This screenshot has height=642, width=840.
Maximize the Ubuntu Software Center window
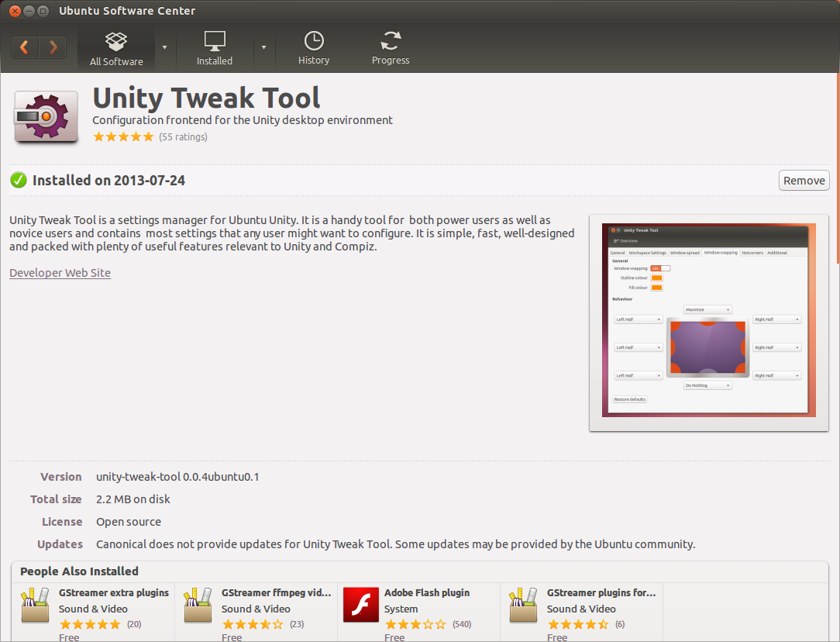tap(43, 11)
